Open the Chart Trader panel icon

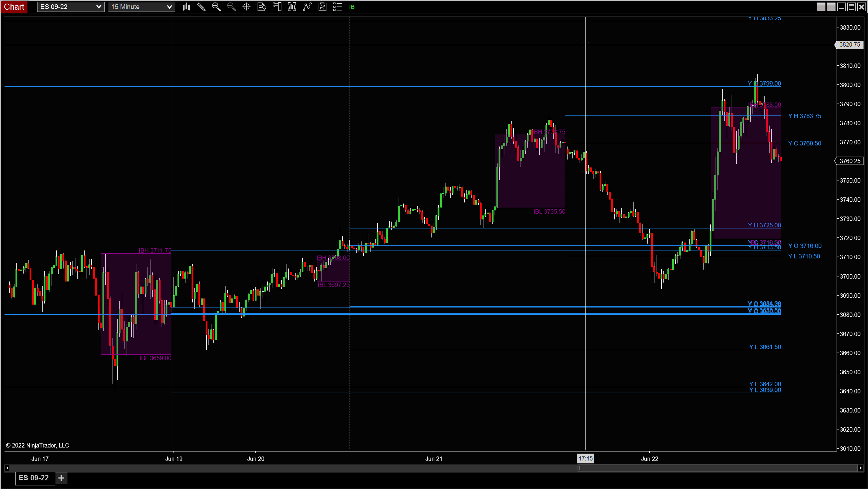point(277,7)
